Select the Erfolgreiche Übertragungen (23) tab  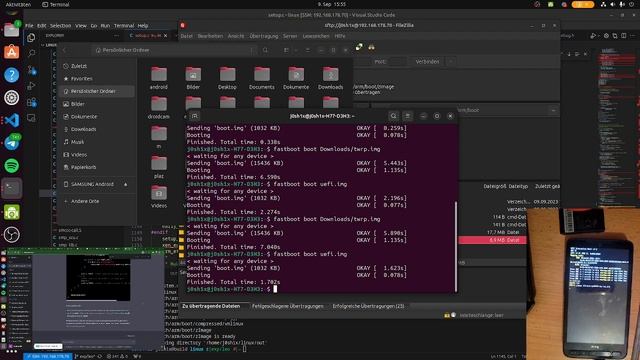369,306
